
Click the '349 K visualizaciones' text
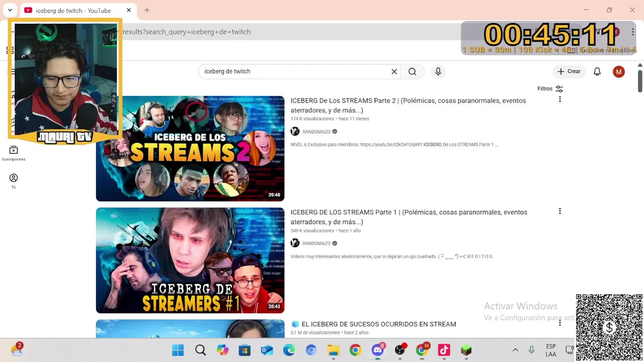pos(312,231)
